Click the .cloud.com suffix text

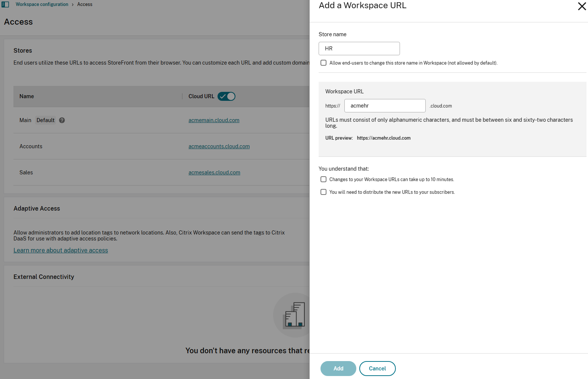[441, 106]
